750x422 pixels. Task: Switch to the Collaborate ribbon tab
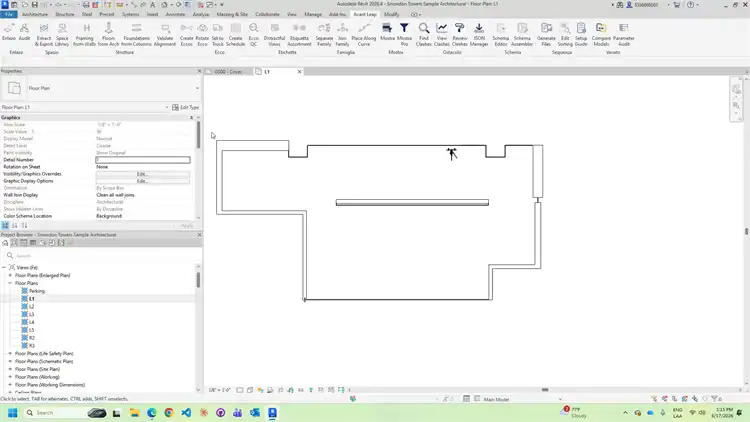pyautogui.click(x=267, y=14)
